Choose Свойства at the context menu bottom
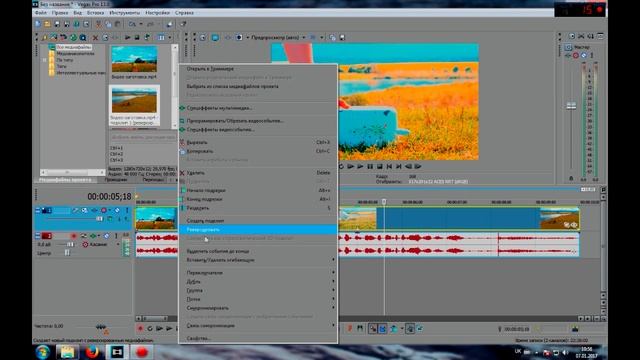 [258, 338]
